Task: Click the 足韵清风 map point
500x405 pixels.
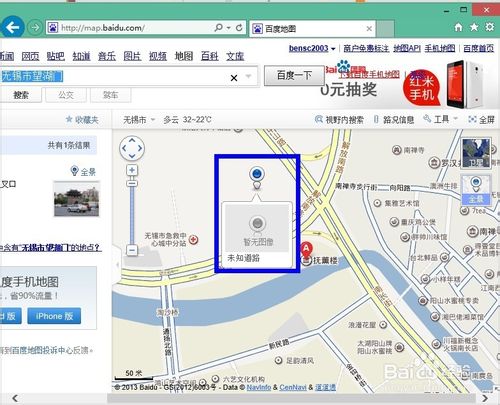Action: (278, 360)
